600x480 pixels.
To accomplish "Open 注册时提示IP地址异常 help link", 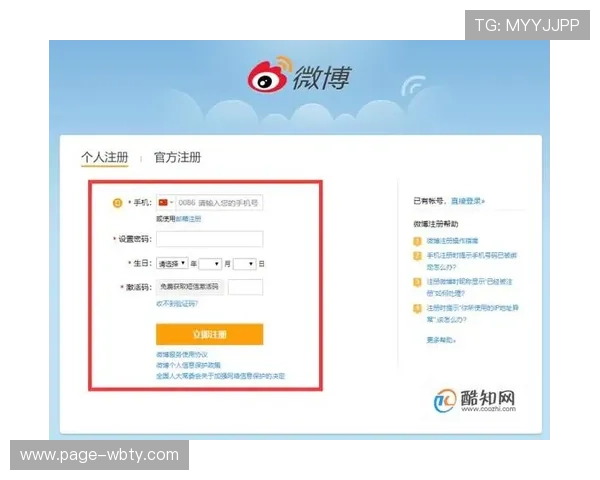I will coord(472,313).
